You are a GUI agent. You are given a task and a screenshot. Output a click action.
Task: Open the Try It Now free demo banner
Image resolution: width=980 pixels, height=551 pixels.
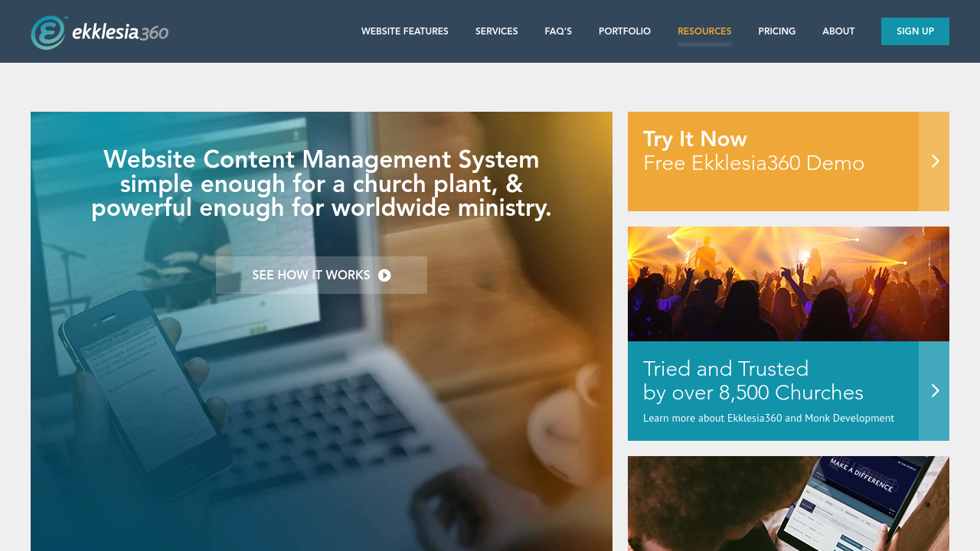pos(773,161)
